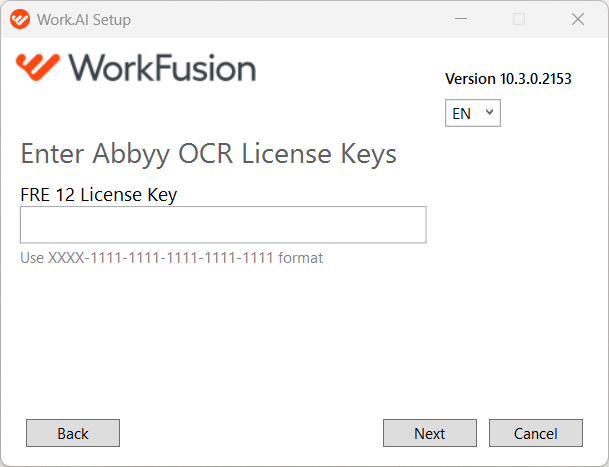Screen dimensions: 609x467
Task: Go to the next setup step
Action: click(x=430, y=433)
